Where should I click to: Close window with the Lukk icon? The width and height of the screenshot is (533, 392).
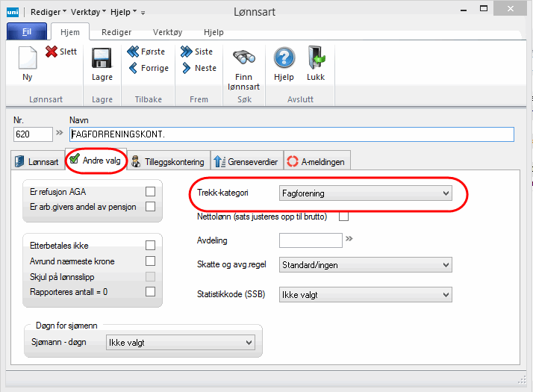[x=316, y=60]
